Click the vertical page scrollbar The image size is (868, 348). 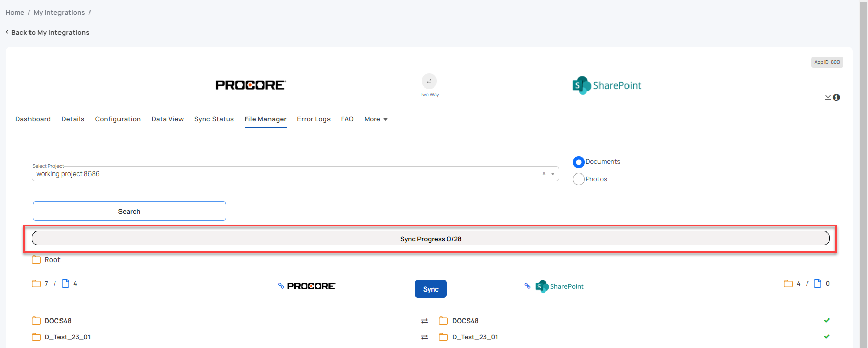pyautogui.click(x=863, y=174)
